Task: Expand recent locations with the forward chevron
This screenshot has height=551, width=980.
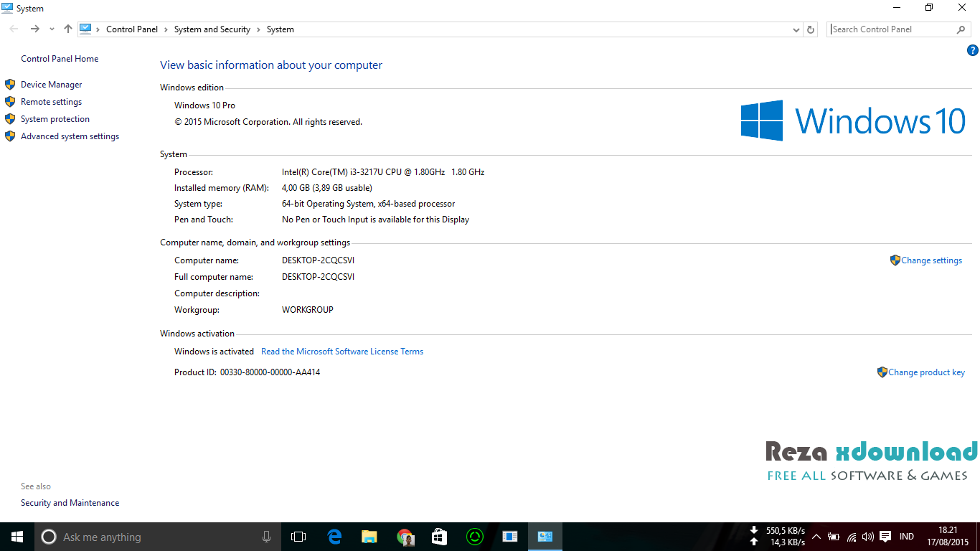Action: (x=51, y=29)
